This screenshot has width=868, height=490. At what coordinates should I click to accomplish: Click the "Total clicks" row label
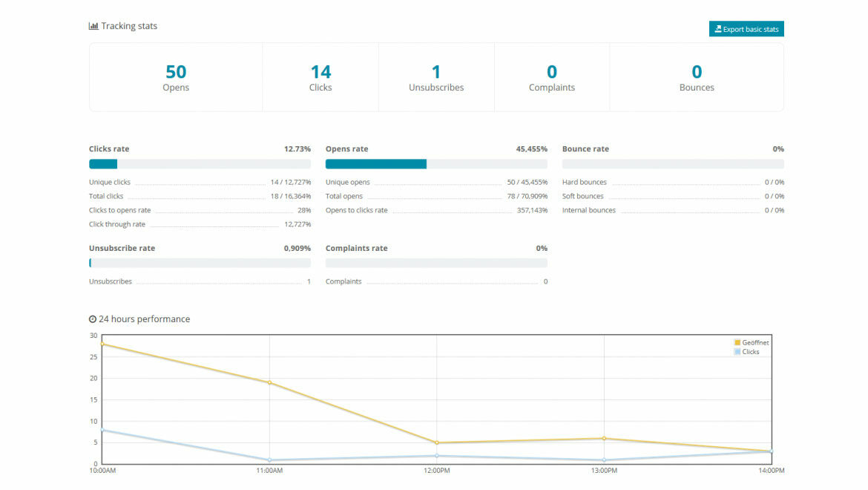[x=106, y=196]
